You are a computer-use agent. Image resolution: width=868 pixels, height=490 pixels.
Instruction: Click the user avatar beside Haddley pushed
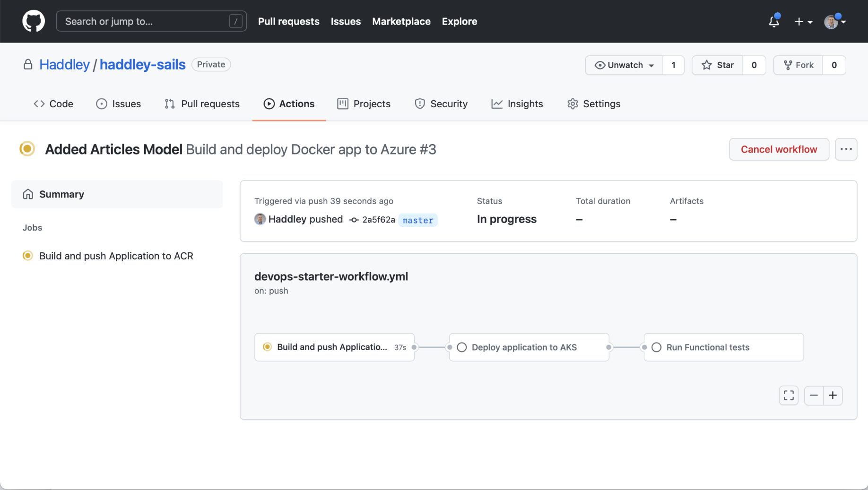260,219
